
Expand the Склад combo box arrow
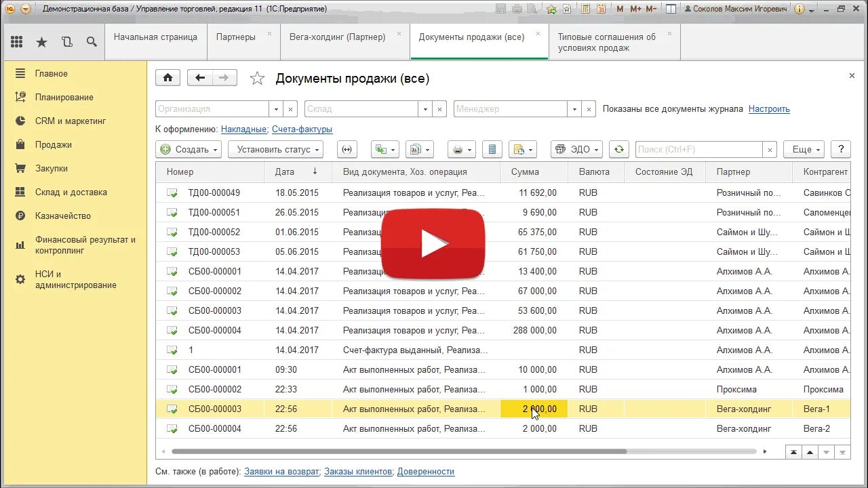tap(425, 109)
